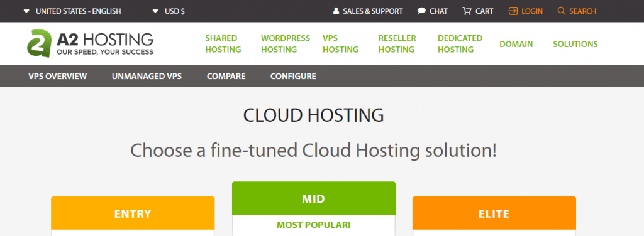
Task: Click the shopping cart icon
Action: (x=467, y=11)
